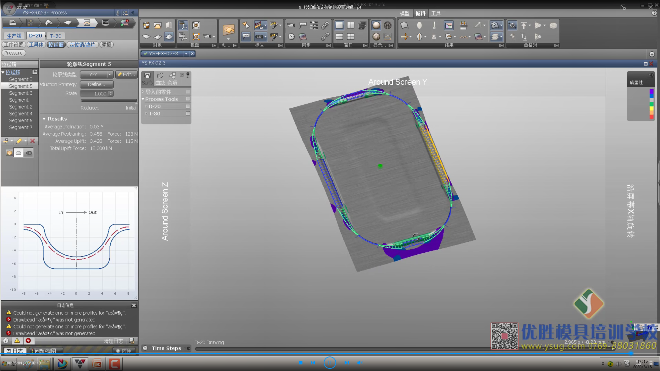This screenshot has width=660, height=371.
Task: Click the wireframe sphere display icon
Action: click(388, 25)
